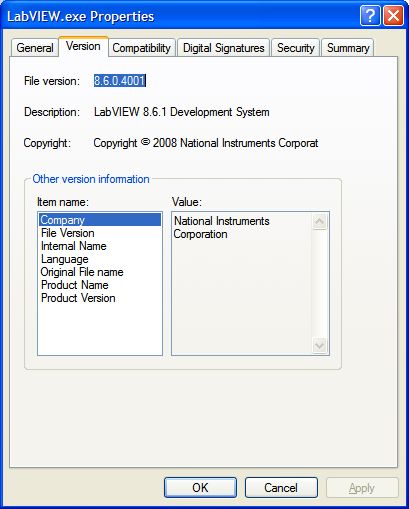
Task: Click the National Instruments Corporation value text
Action: 222,227
